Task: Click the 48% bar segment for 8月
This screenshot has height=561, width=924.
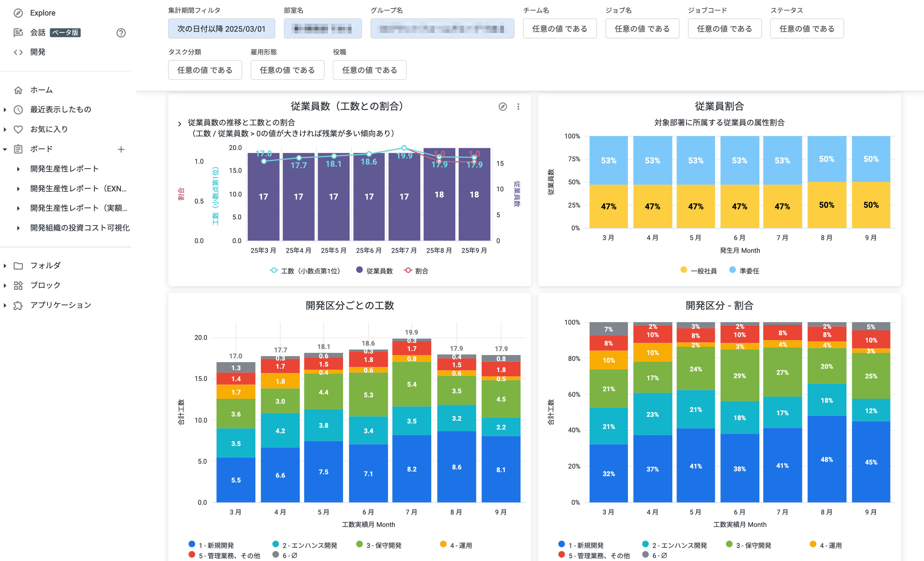Action: click(x=826, y=459)
